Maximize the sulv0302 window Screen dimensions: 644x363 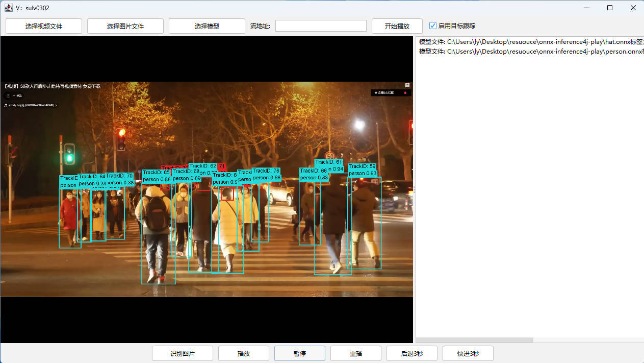coord(610,8)
